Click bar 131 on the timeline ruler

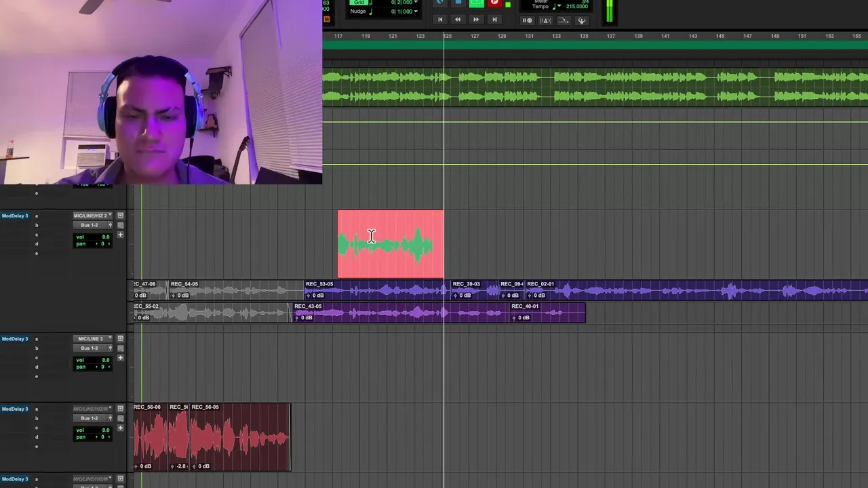tap(529, 36)
